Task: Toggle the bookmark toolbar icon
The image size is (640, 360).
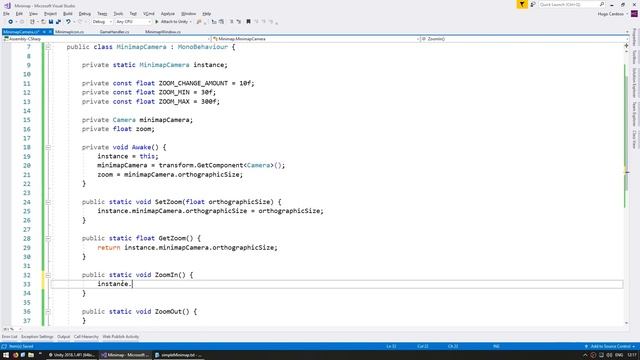Action: tap(248, 22)
